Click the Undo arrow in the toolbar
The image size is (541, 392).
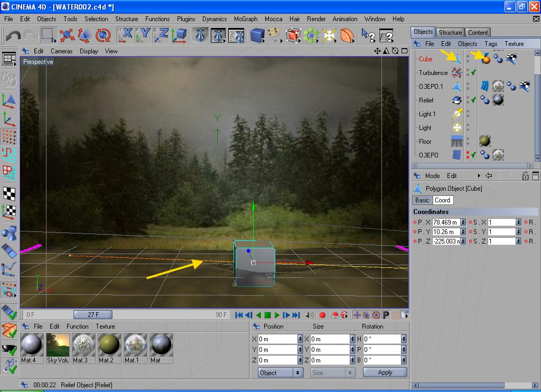(13, 36)
